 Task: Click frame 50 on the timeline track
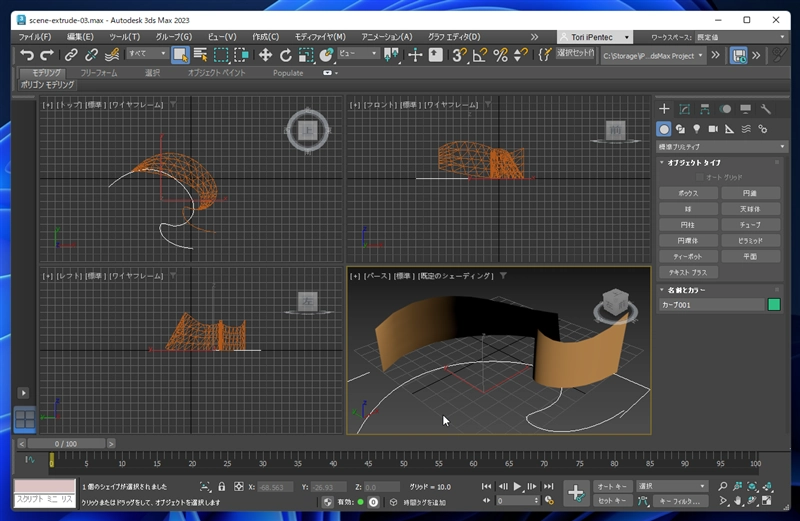point(404,461)
